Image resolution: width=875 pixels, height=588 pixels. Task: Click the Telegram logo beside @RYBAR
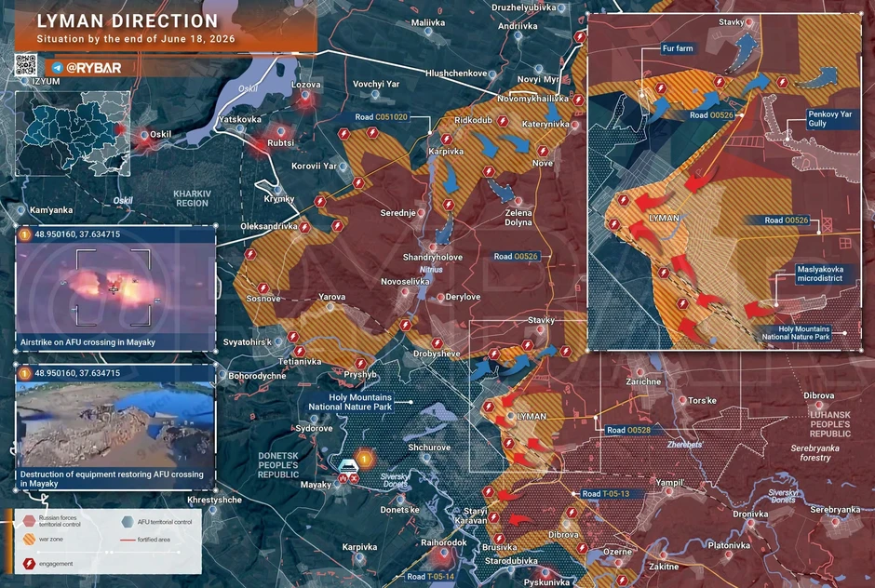click(57, 68)
